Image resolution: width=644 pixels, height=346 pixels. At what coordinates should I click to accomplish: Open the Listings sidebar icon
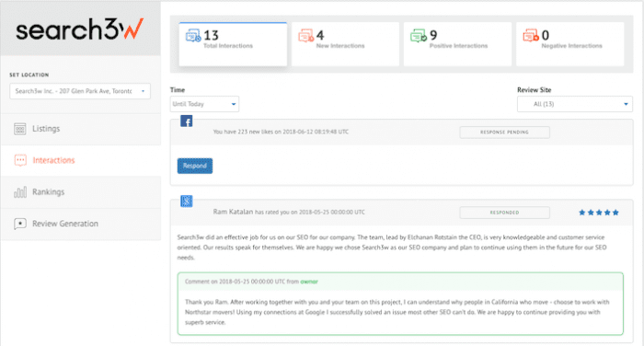(19, 129)
